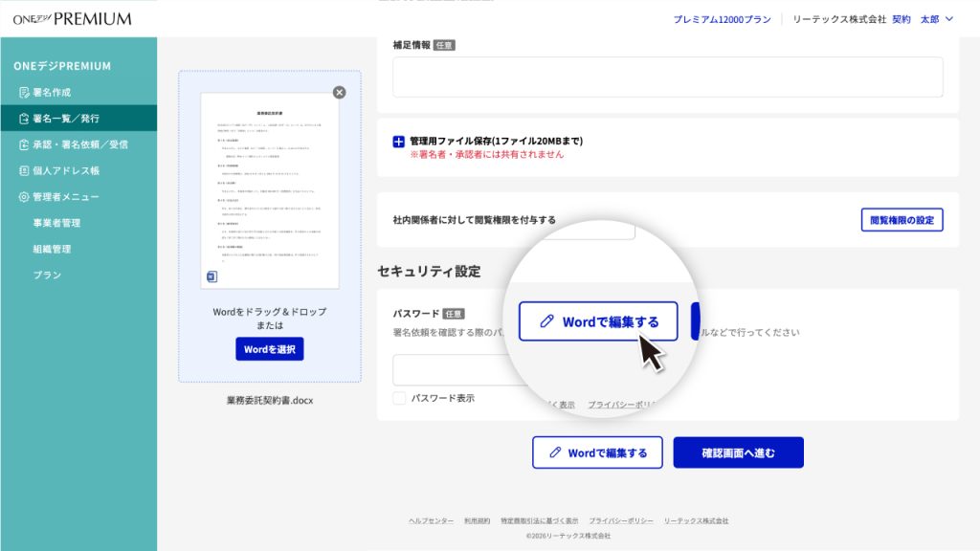The image size is (980, 551).
Task: Click the 署名一覧／発行 clipboard icon
Action: click(24, 119)
